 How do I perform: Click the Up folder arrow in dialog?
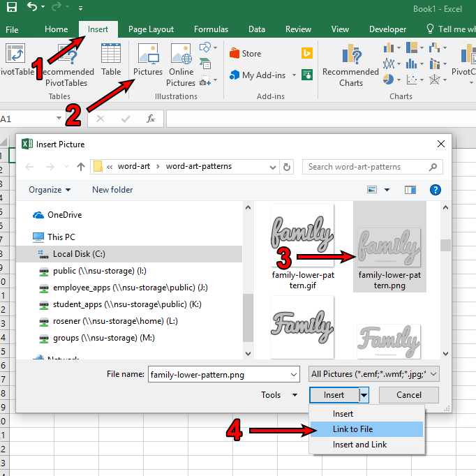(x=81, y=167)
